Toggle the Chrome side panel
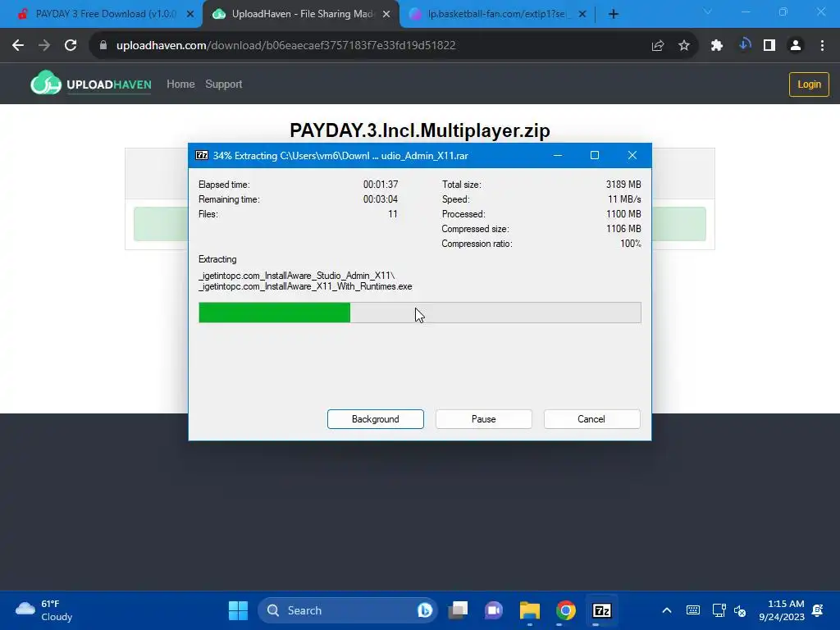The height and width of the screenshot is (630, 840). (769, 46)
